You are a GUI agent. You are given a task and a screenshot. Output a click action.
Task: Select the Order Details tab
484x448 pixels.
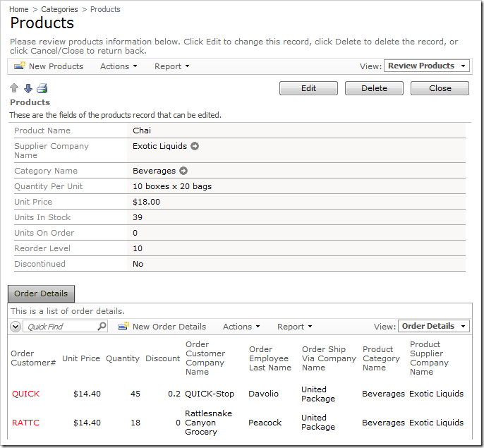click(41, 293)
